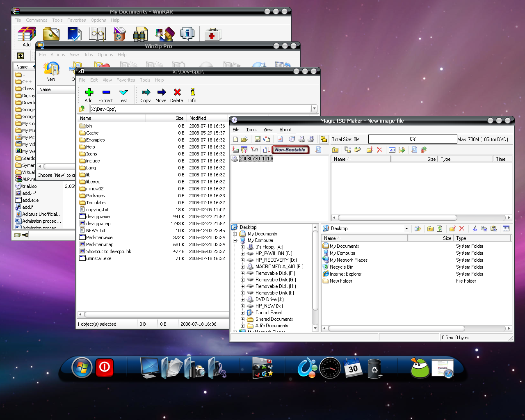Click the first-aid Repair icon in WinRAR
The image size is (525, 420).
[212, 34]
